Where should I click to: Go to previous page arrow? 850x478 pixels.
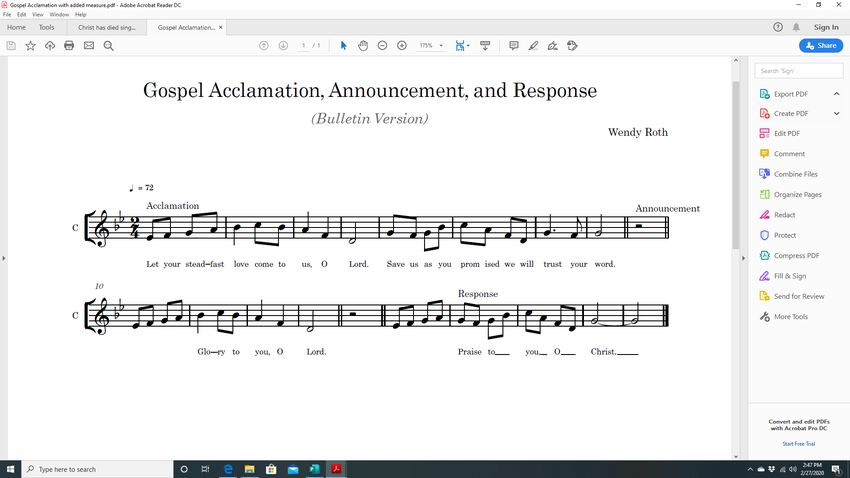[263, 46]
